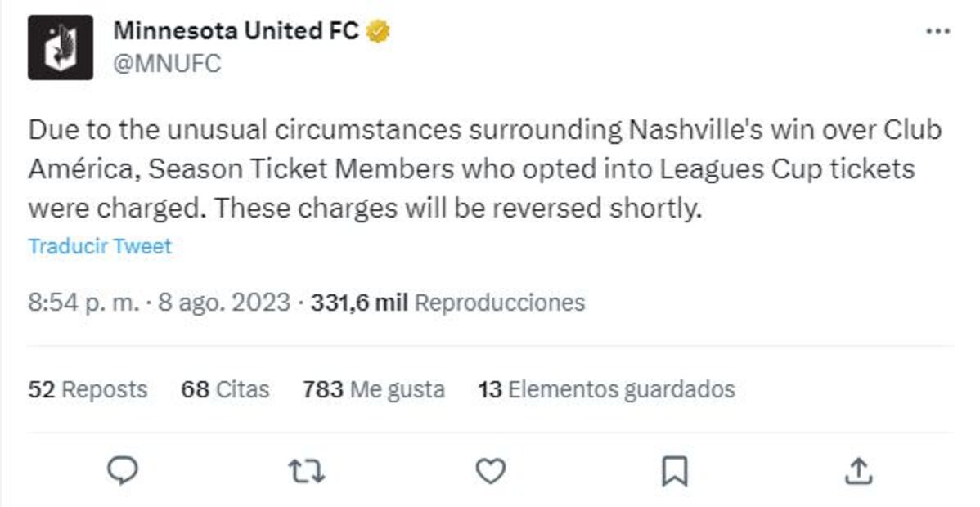This screenshot has height=507, width=980.
Task: View the 68 Citas quote tweets
Action: pos(225,389)
